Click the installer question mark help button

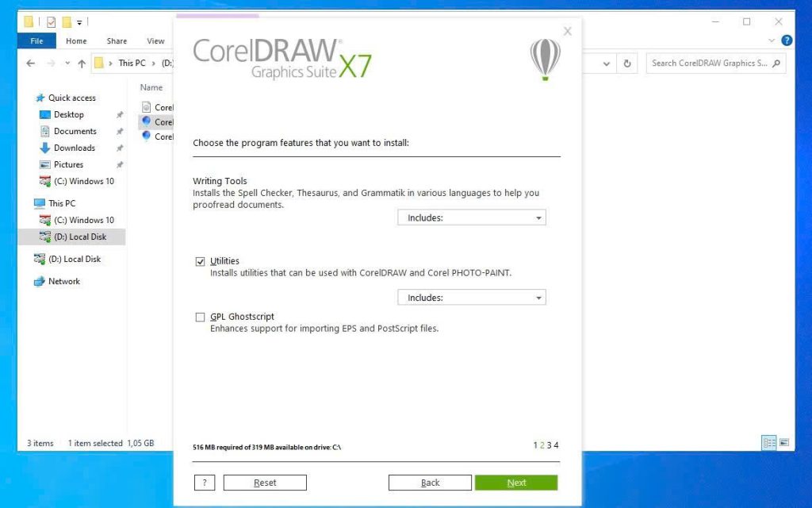205,483
